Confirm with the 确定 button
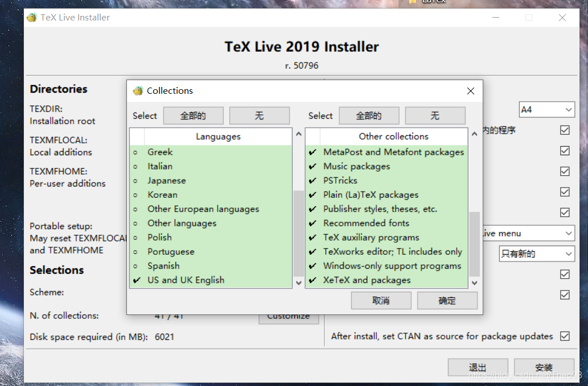Viewport: 588px width, 386px height. tap(447, 301)
